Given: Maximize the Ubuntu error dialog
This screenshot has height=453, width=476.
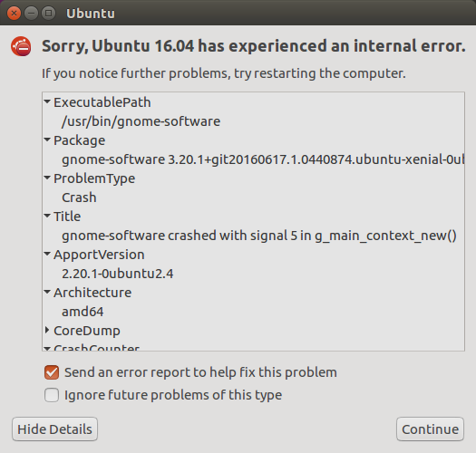Looking at the screenshot, I should [x=48, y=14].
